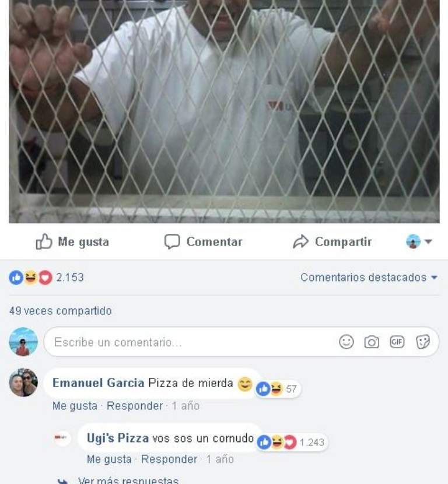The width and height of the screenshot is (448, 484).
Task: Open the 49 veces compartido list
Action: [x=61, y=311]
